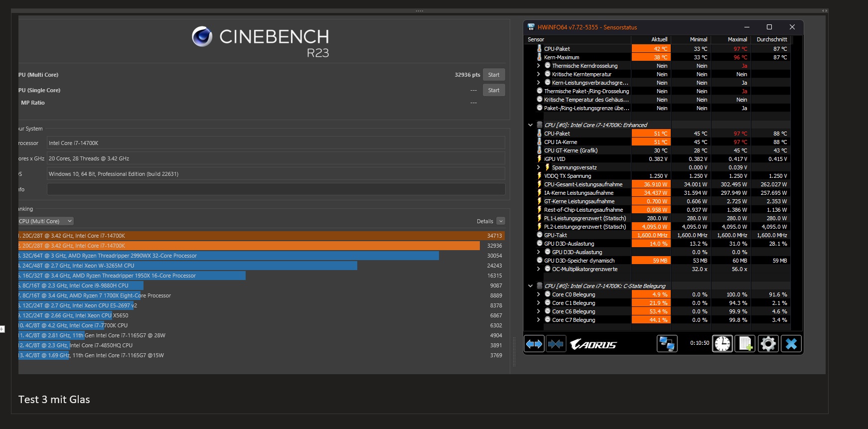Expand Core C6 Belegung row

538,311
